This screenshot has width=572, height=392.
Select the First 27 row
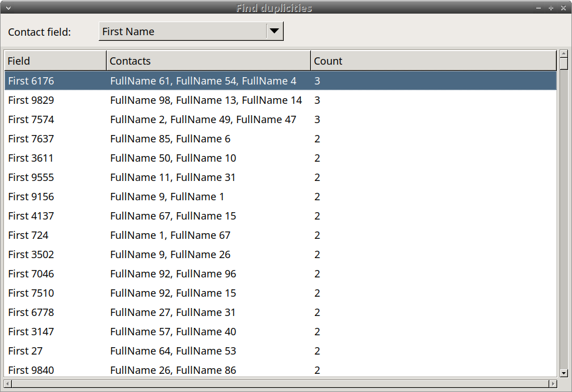(x=170, y=351)
